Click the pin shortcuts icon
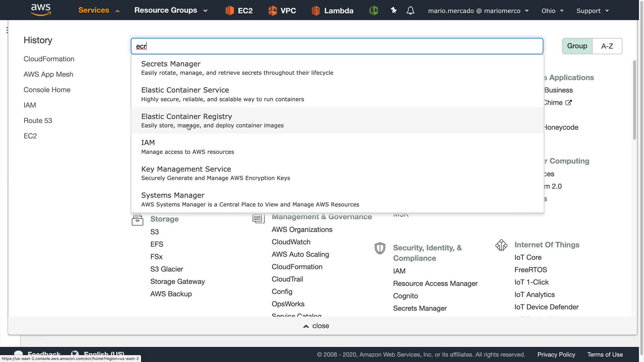 click(x=394, y=11)
